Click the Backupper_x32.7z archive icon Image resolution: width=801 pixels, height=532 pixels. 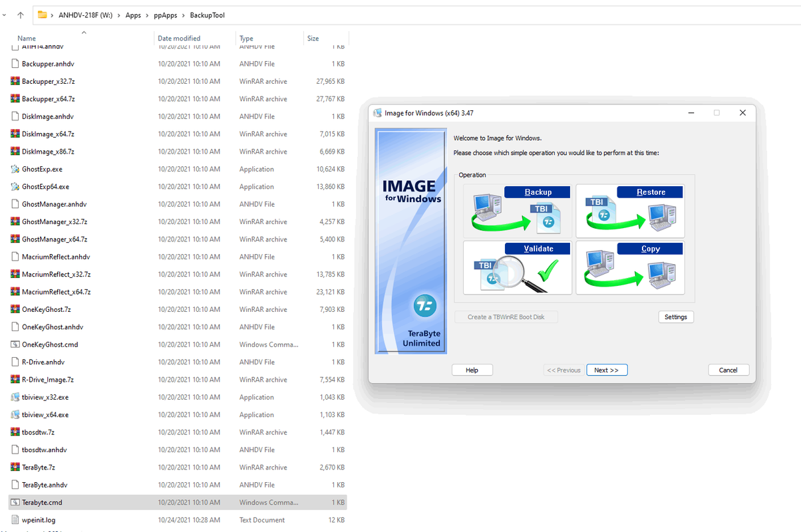tap(15, 81)
